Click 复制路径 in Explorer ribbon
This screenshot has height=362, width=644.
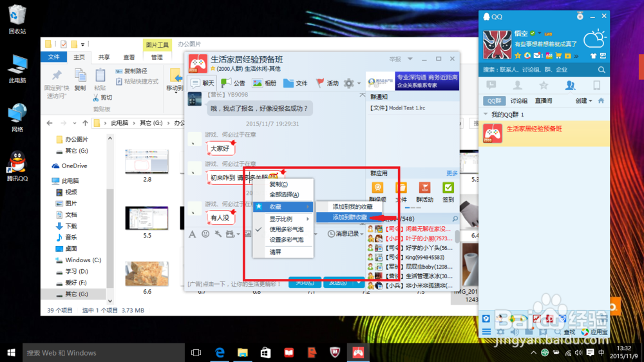coord(131,71)
